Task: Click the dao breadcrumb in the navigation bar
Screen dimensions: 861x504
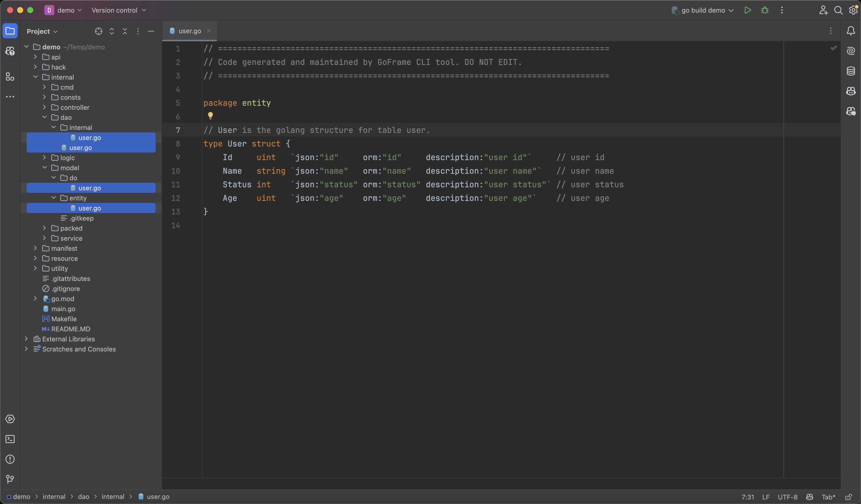Action: tap(83, 497)
